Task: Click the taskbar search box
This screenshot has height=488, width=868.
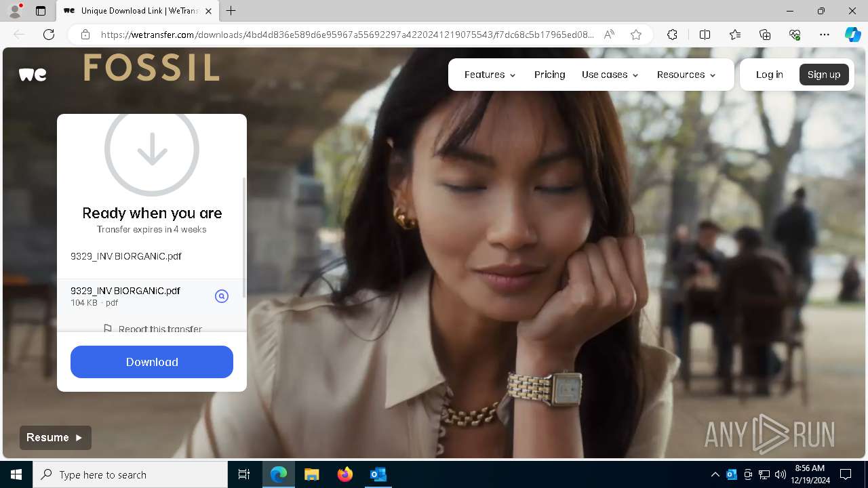Action: coord(130,474)
